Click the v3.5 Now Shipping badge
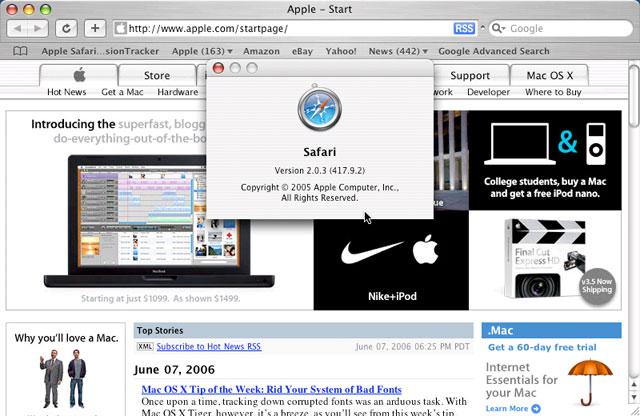This screenshot has width=640, height=416. tap(597, 286)
